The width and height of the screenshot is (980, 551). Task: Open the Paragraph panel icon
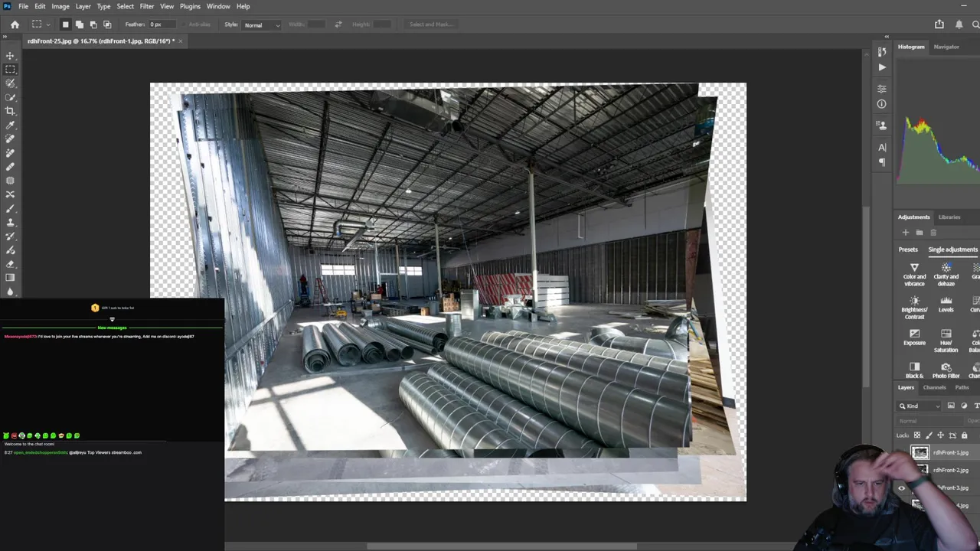[x=882, y=162]
